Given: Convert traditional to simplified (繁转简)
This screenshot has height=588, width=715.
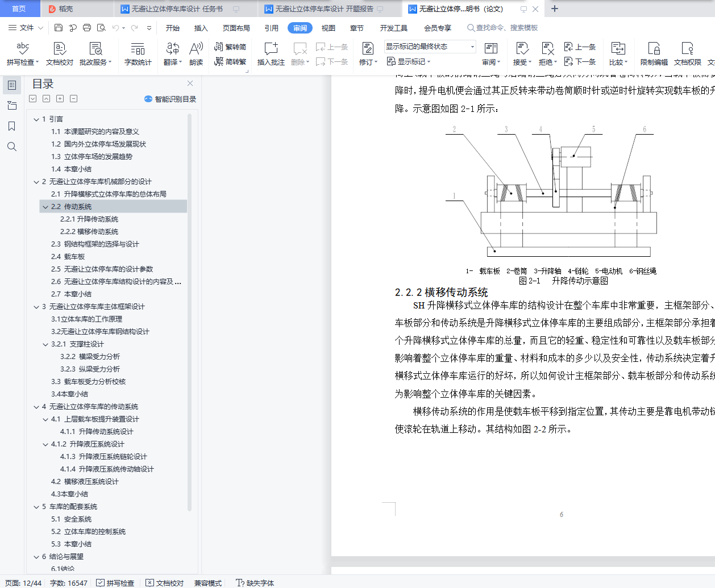Looking at the screenshot, I should pyautogui.click(x=230, y=47).
